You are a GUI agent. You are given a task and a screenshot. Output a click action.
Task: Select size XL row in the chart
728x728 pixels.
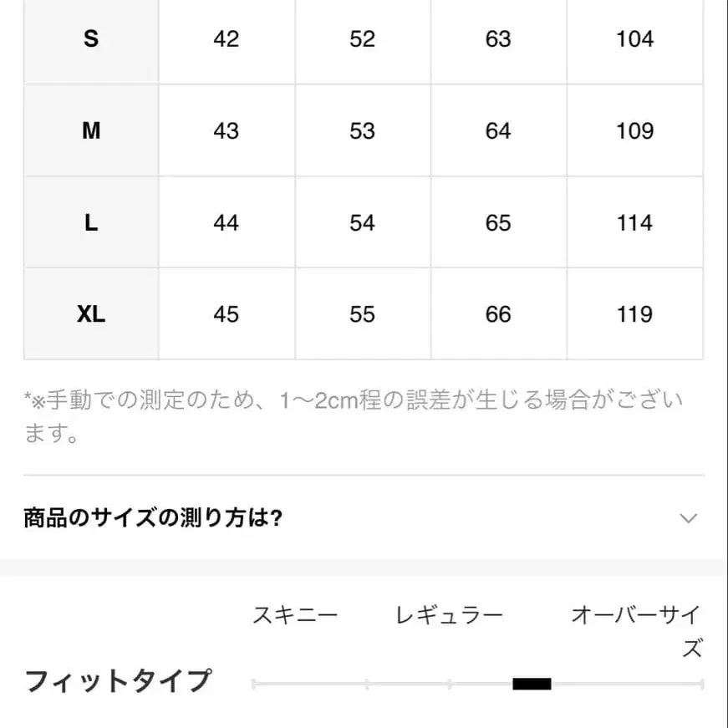[x=90, y=314]
